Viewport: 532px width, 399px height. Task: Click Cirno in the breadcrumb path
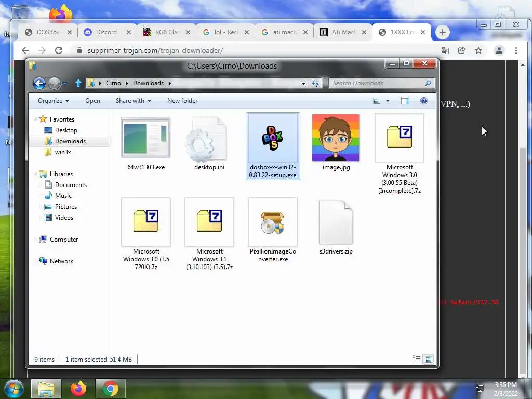(113, 83)
